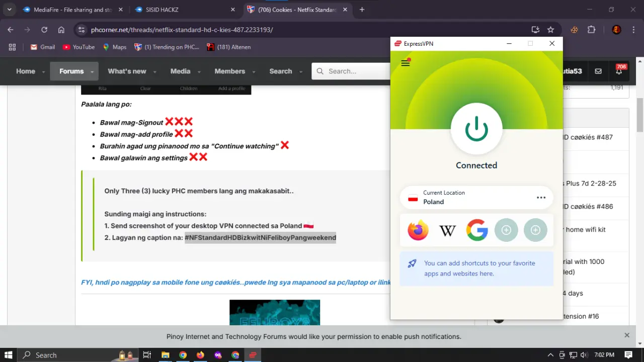
Task: Go to the browser home page
Action: (61, 30)
